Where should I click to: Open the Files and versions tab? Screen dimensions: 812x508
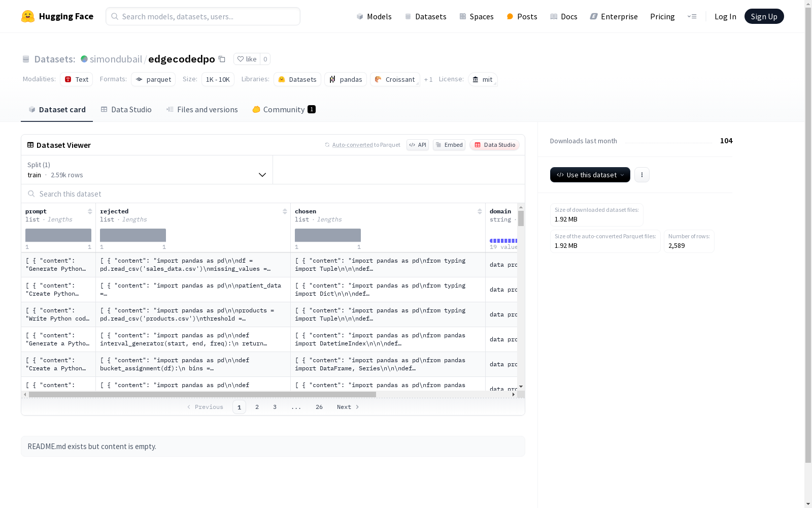point(202,110)
